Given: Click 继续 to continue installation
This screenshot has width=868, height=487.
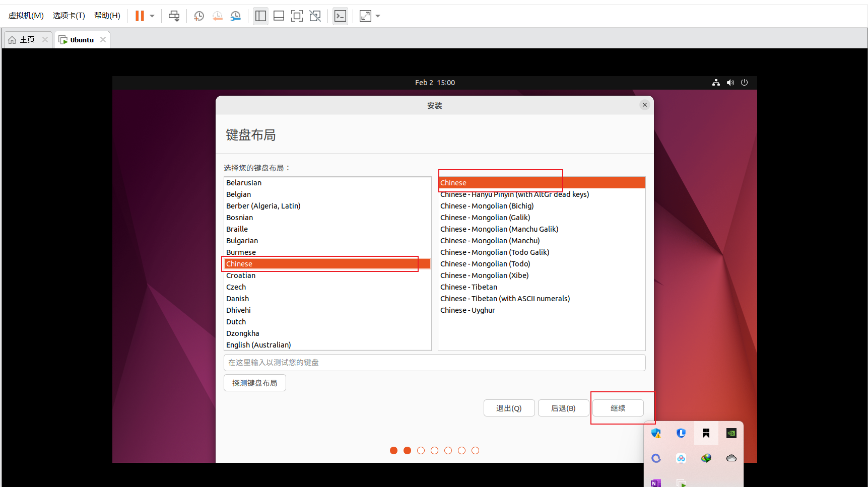Looking at the screenshot, I should tap(618, 408).
